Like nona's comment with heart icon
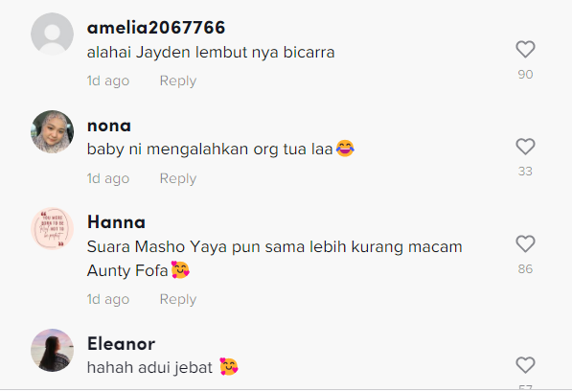The width and height of the screenshot is (572, 392). [525, 147]
